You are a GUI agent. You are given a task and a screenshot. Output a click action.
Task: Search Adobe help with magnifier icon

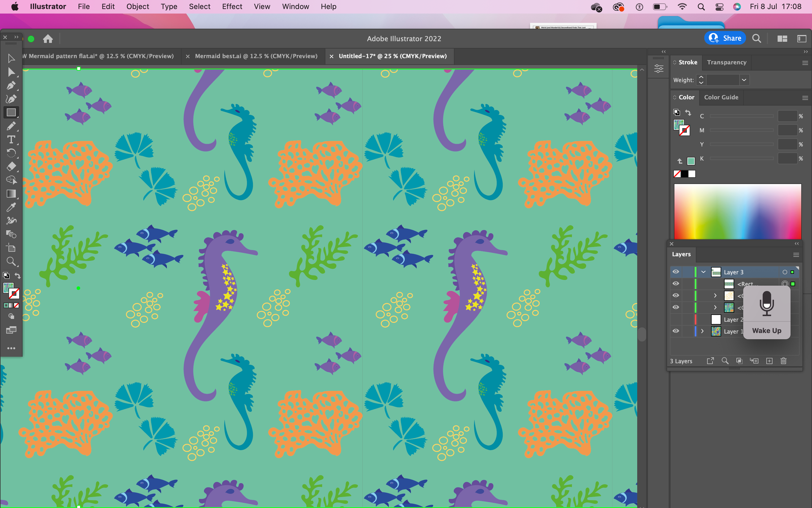757,39
